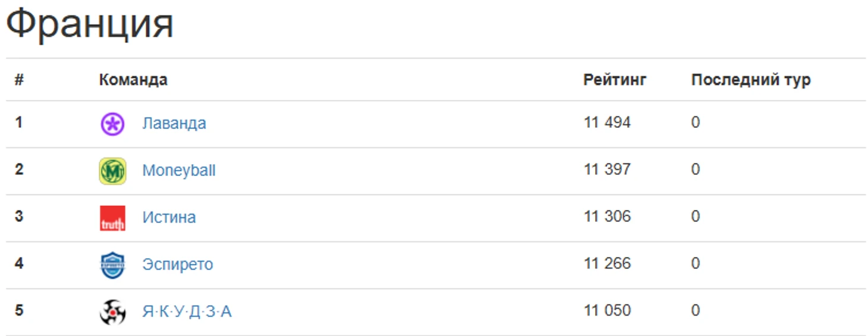Open the Лаванда team link
This screenshot has height=336, width=868.
pos(174,123)
